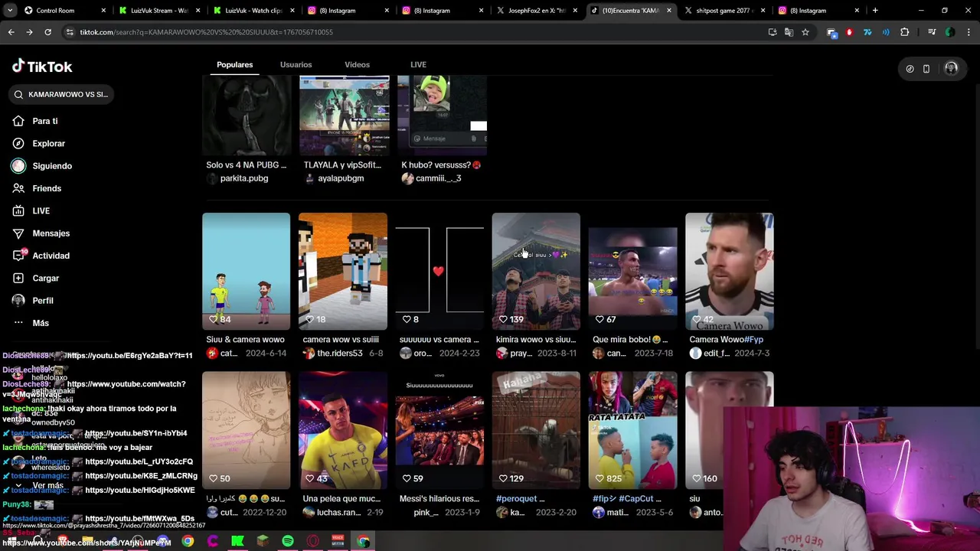Expand Ver más in the sidebar
This screenshot has height=551, width=980.
tap(47, 485)
